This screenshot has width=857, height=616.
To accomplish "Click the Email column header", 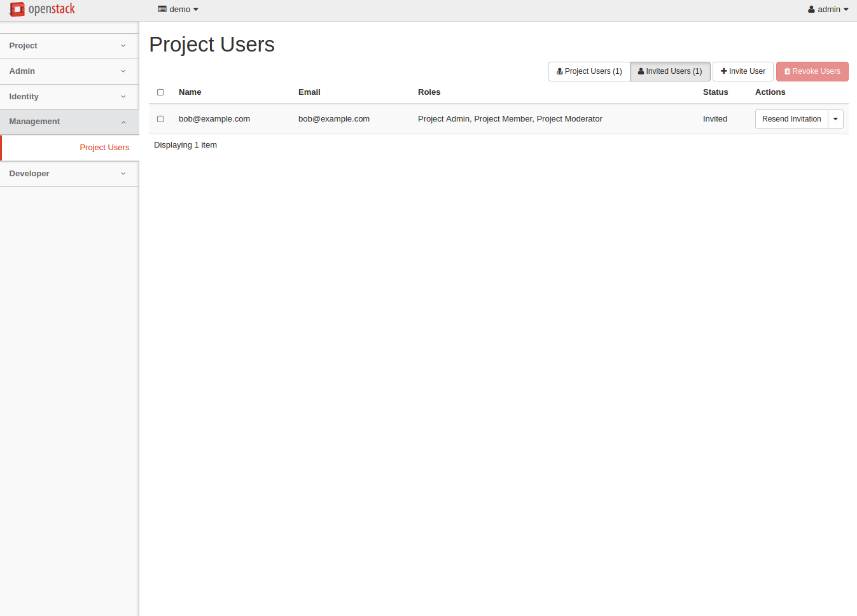I will coord(309,92).
